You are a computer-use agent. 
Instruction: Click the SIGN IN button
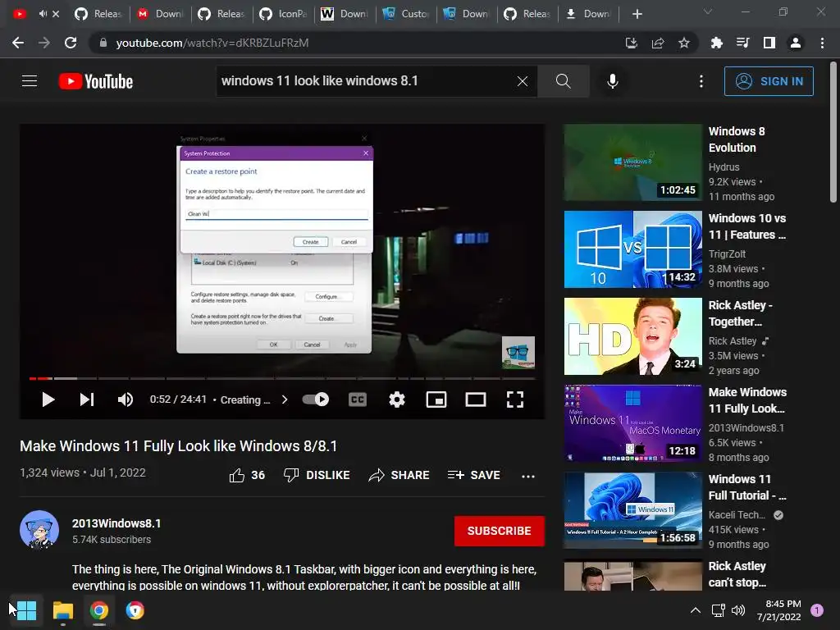point(768,81)
